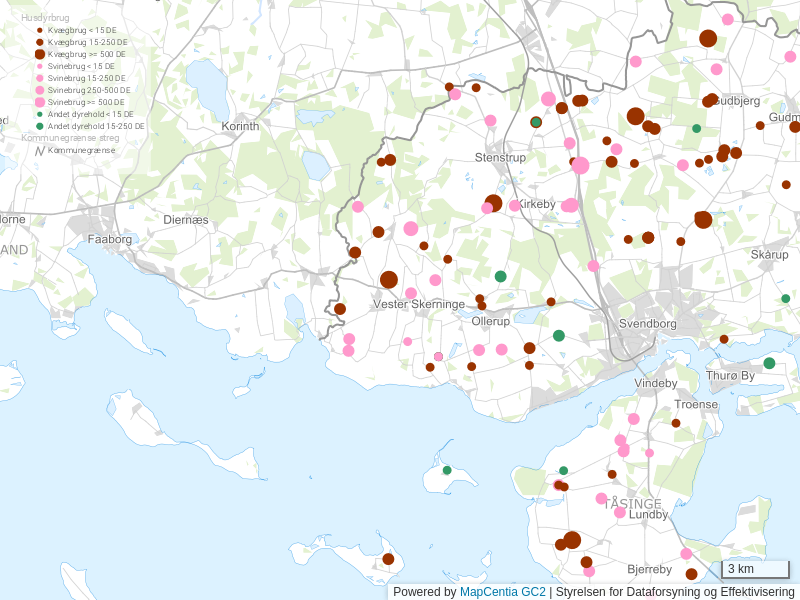Click the Svinebrug >= 500 DE legend swatch

(x=40, y=102)
